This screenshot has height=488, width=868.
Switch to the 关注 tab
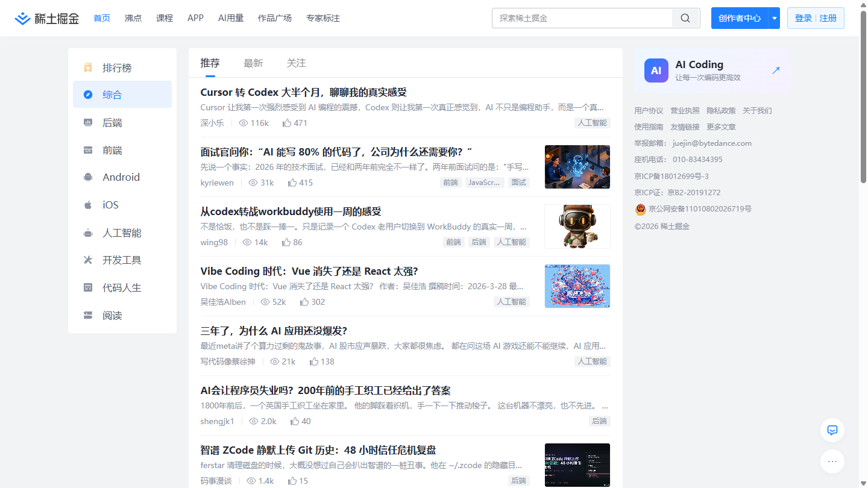tap(297, 63)
